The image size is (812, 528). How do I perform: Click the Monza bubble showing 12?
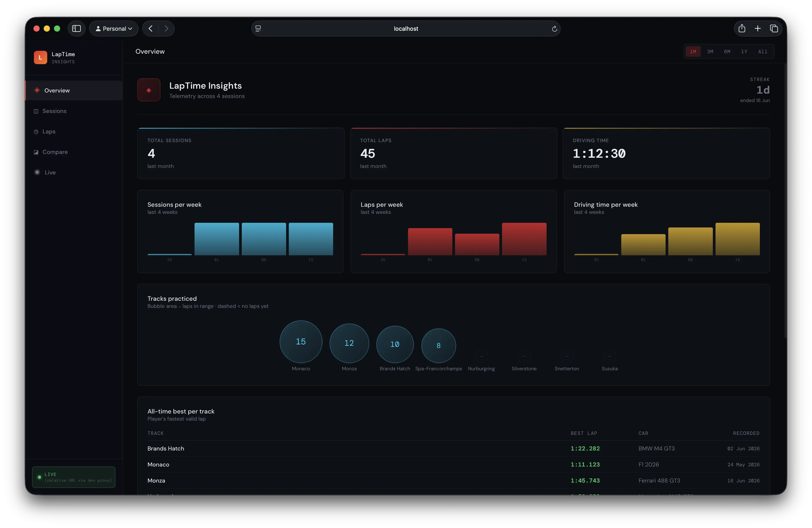(x=349, y=343)
